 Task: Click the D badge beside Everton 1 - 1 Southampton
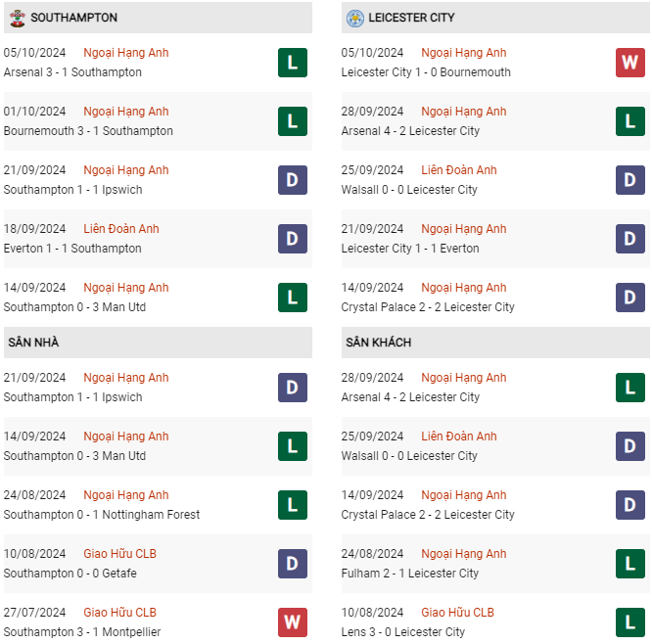(x=293, y=239)
